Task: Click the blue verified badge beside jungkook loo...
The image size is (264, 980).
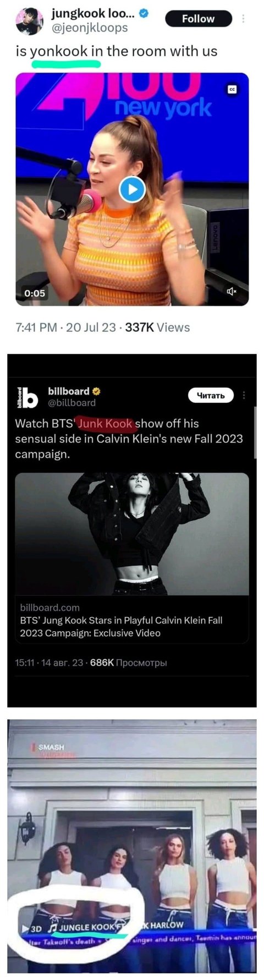Action: tap(144, 14)
